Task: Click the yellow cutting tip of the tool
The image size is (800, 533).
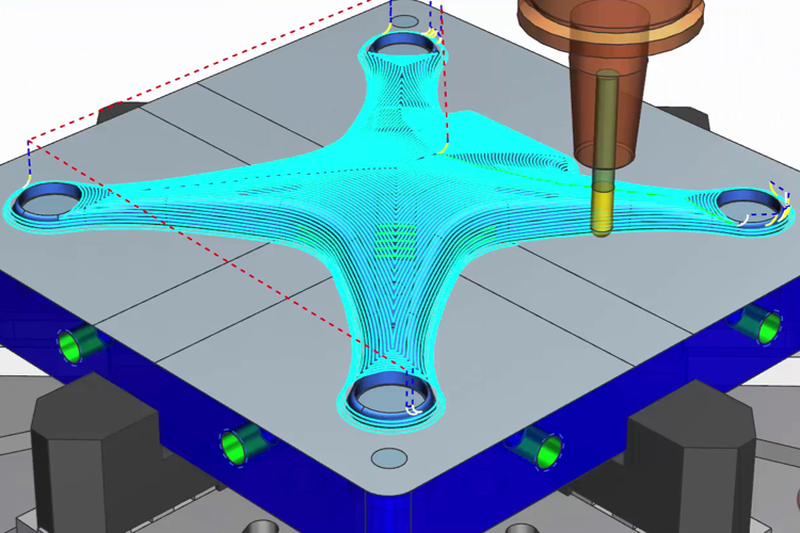Action: point(602,212)
